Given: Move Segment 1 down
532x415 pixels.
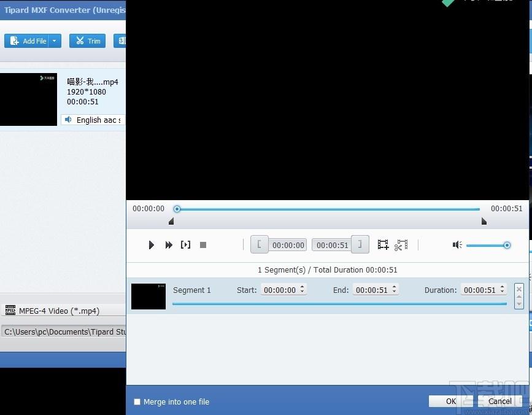Looking at the screenshot, I should 519,304.
